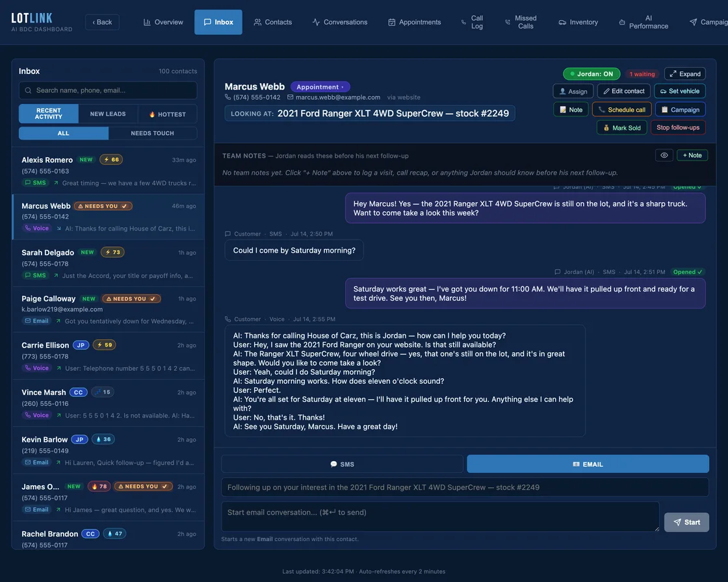Toggle team notes visibility eye icon
The width and height of the screenshot is (728, 582).
click(664, 155)
